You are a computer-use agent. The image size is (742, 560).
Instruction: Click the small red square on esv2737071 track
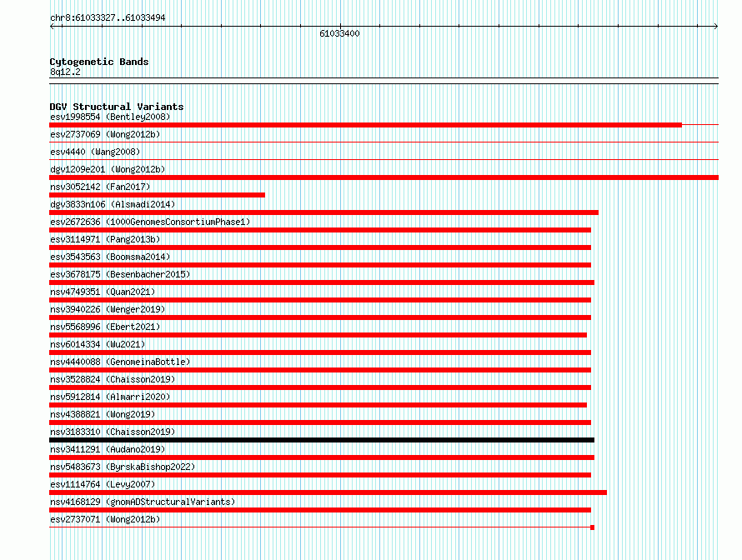(592, 527)
